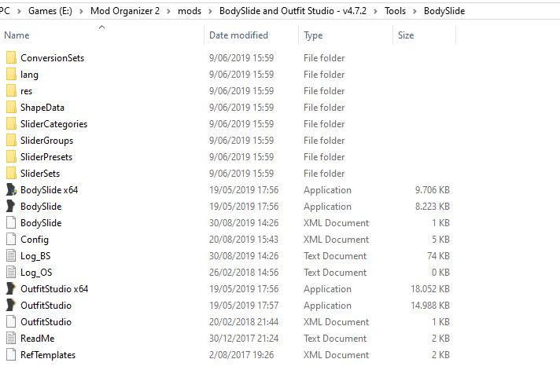The height and width of the screenshot is (392, 560).
Task: Select the SliderPresets folder name
Action: [x=46, y=157]
